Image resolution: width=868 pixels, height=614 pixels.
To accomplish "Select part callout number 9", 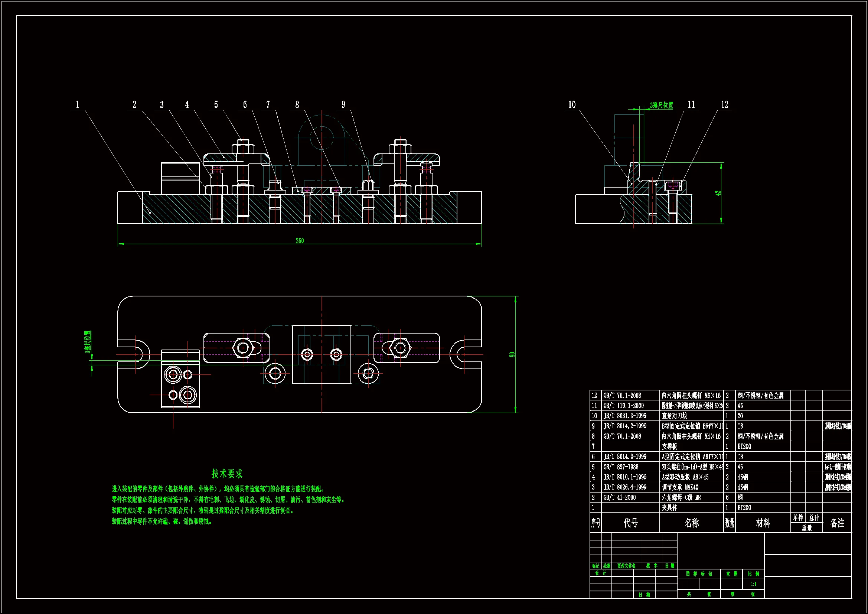I will (x=343, y=105).
